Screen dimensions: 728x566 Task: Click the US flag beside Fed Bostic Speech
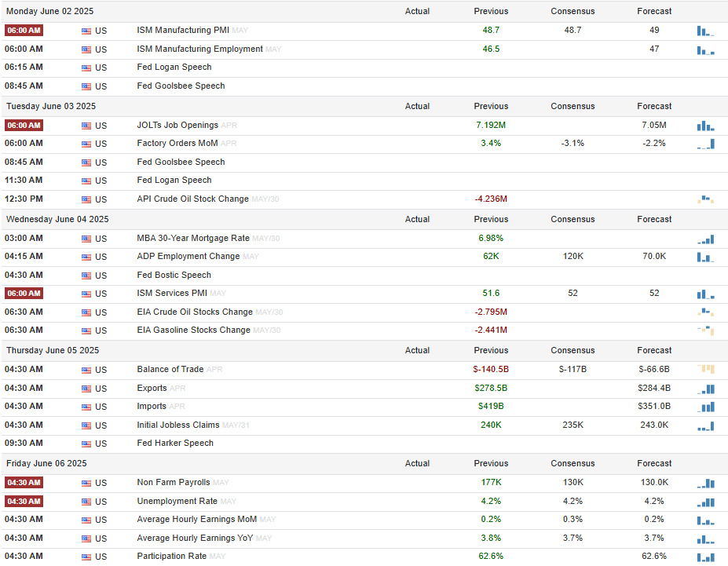coord(86,276)
